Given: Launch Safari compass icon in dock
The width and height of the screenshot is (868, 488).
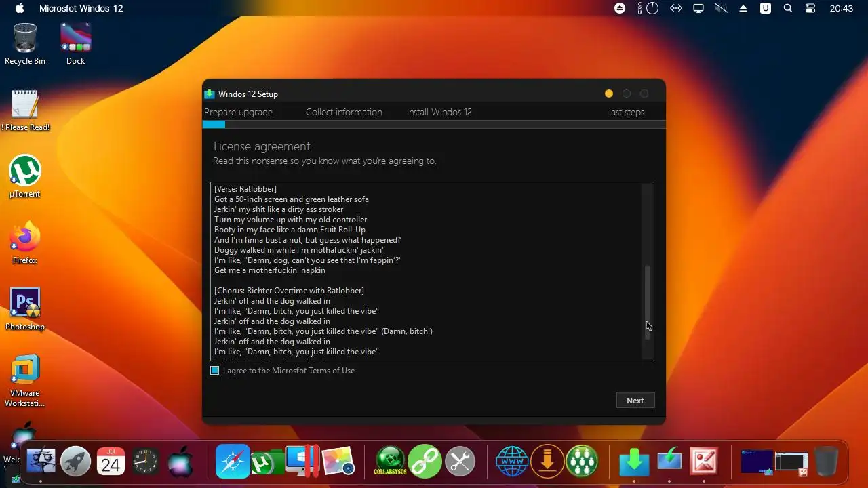Looking at the screenshot, I should click(233, 462).
